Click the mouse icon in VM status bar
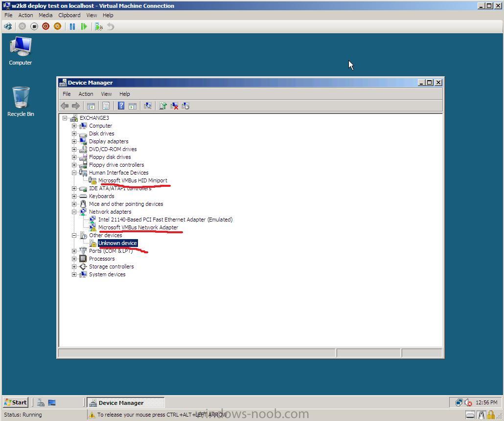The image size is (504, 421). pyautogui.click(x=481, y=415)
